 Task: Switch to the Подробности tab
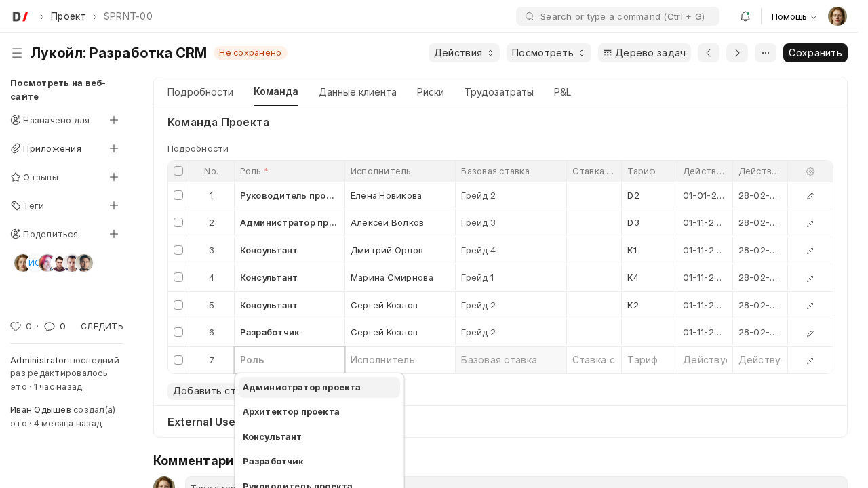[200, 92]
